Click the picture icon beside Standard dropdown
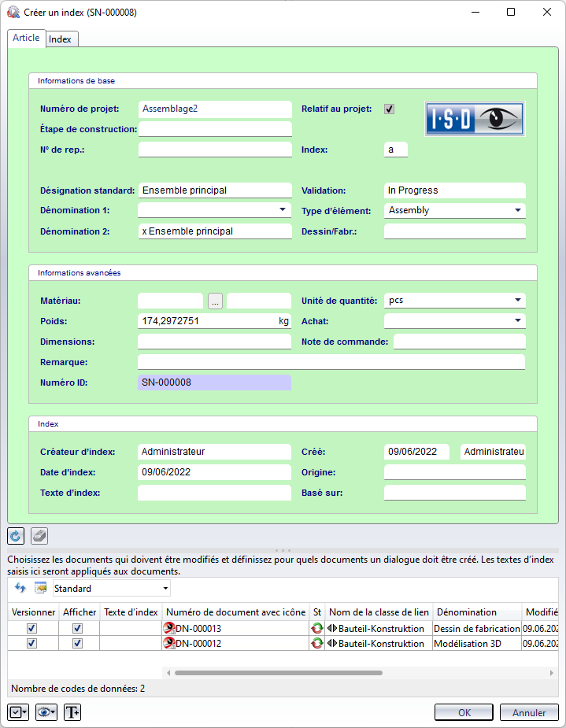566x728 pixels. click(x=41, y=588)
